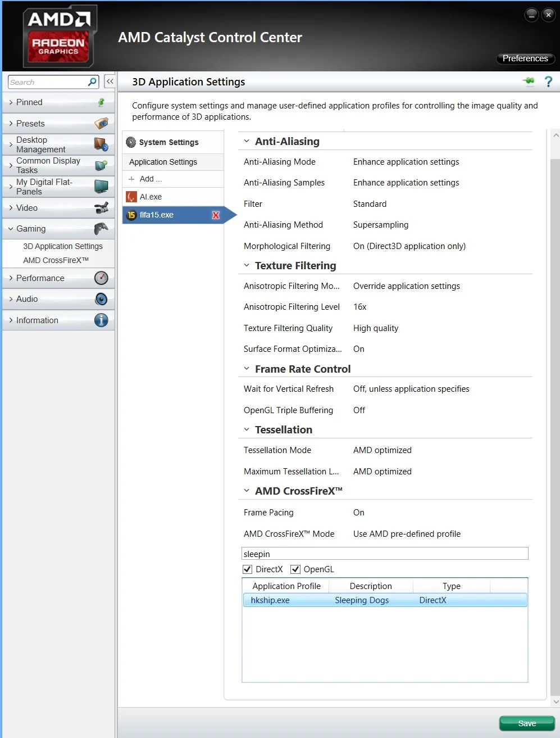Toggle the DirectX checkbox
The image size is (560, 738).
[x=247, y=569]
